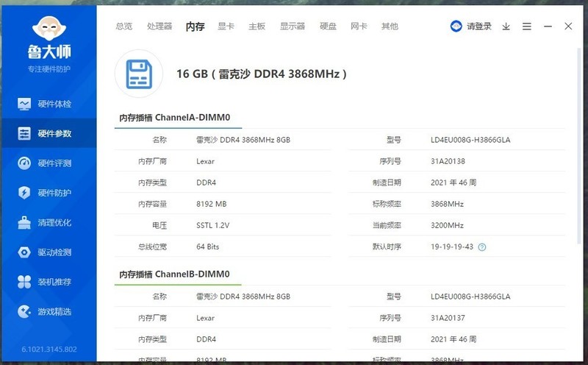Open the hamburger main menu

click(x=527, y=26)
